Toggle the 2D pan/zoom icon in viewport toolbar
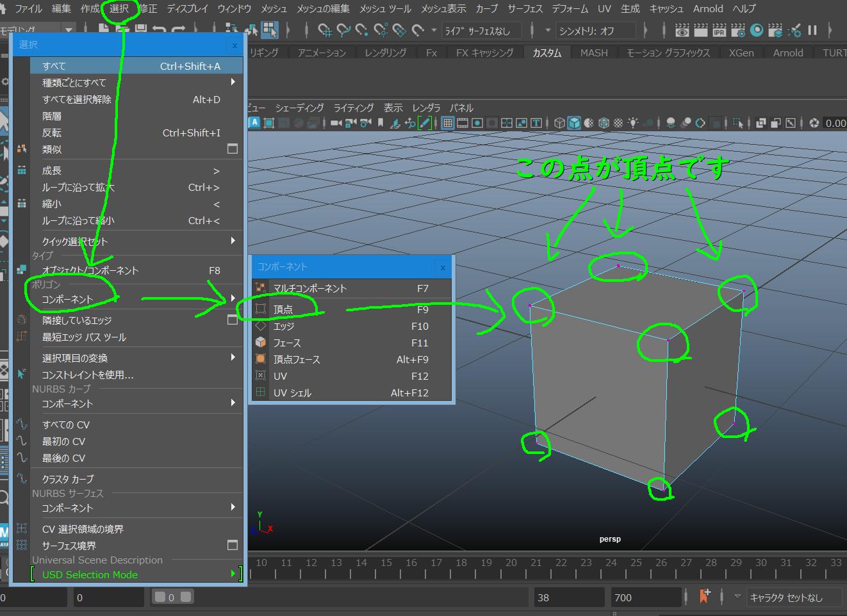 point(409,123)
